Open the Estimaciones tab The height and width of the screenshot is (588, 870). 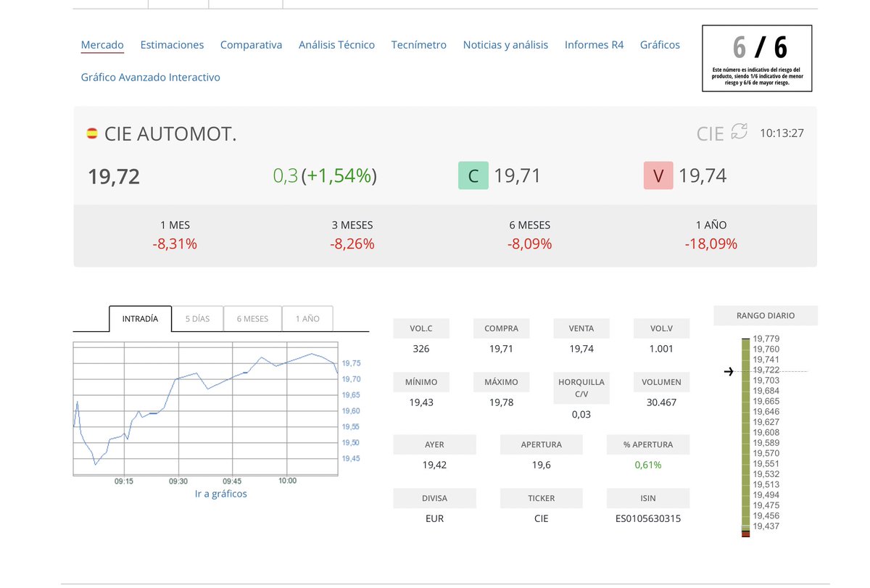point(172,45)
